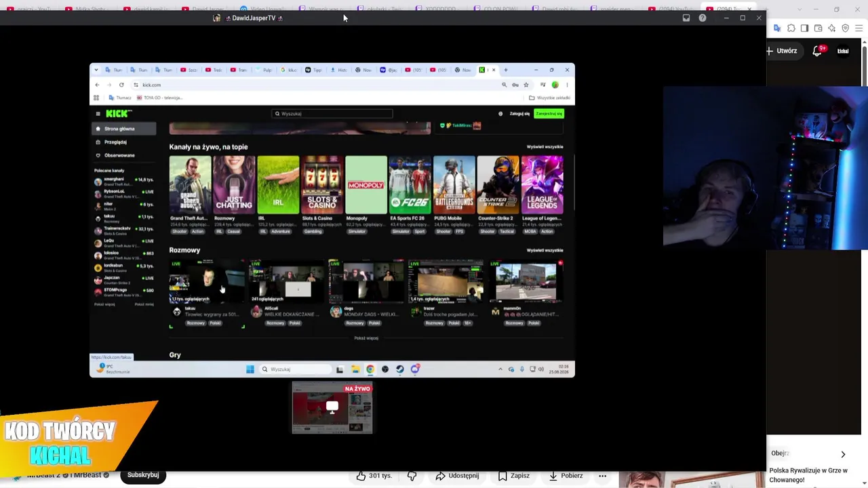Click the help icon in DawidJasperTV title bar
This screenshot has width=868, height=488.
point(703,18)
